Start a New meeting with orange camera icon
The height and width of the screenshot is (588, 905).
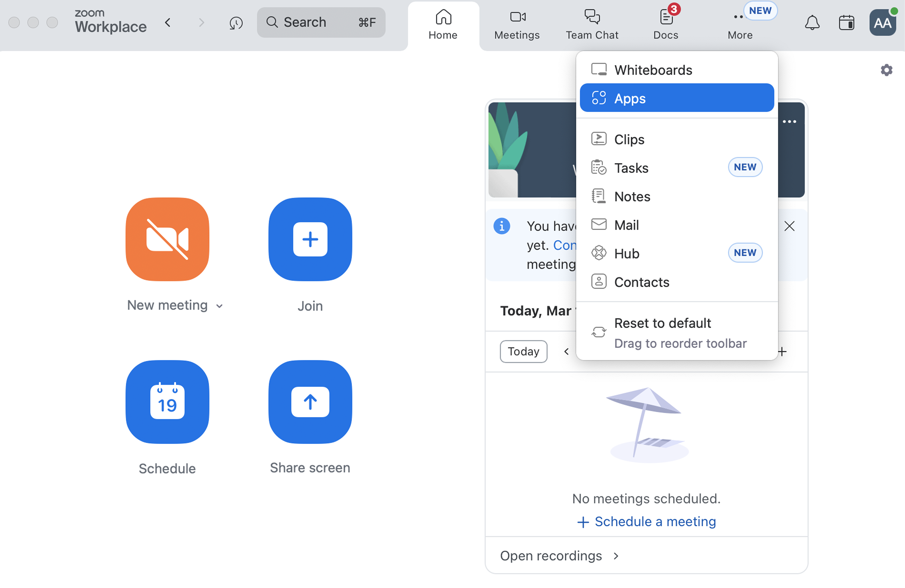click(x=167, y=239)
